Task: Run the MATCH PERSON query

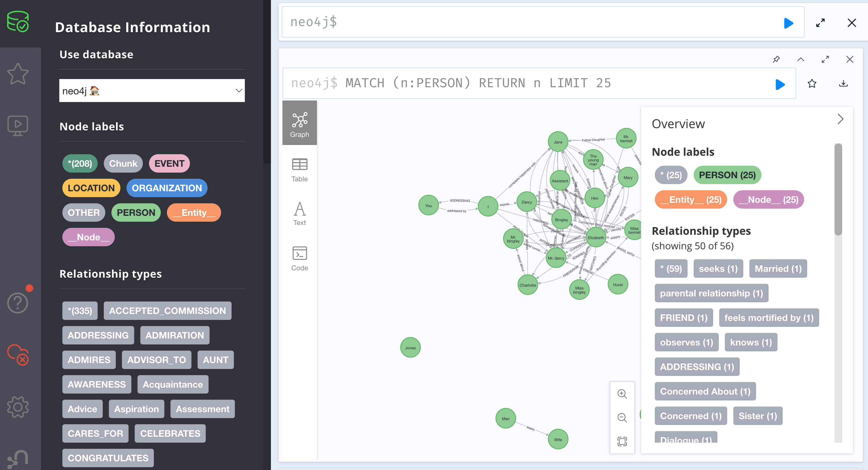Action: point(780,84)
